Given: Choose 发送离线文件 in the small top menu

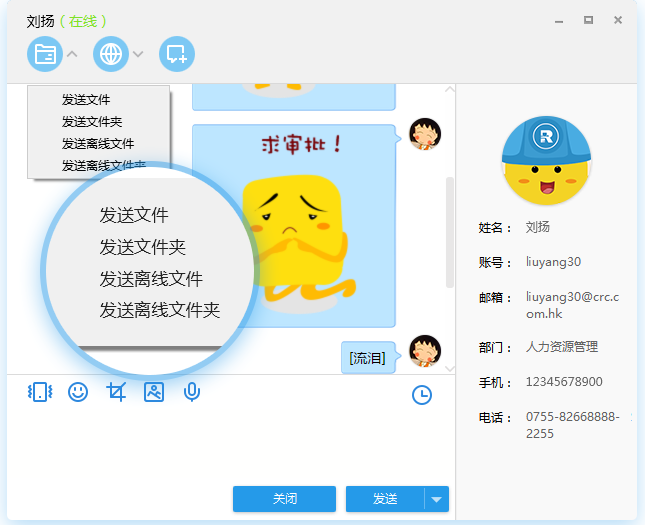Looking at the screenshot, I should coord(97,144).
